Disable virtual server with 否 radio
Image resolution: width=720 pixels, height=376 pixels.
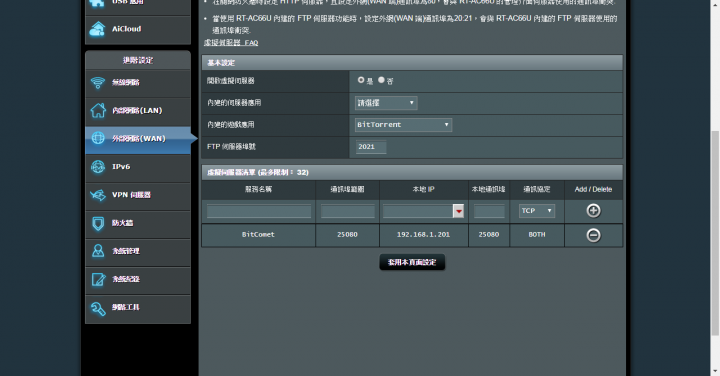[x=381, y=80]
